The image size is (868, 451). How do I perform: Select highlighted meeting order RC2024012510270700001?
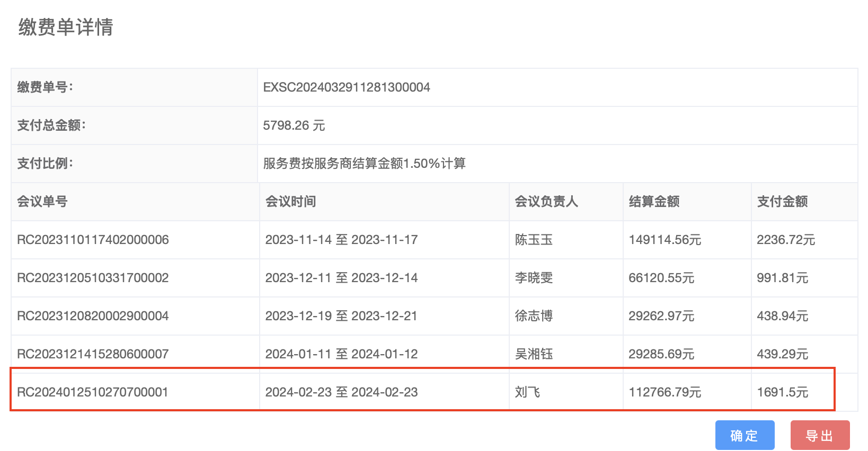pos(93,392)
